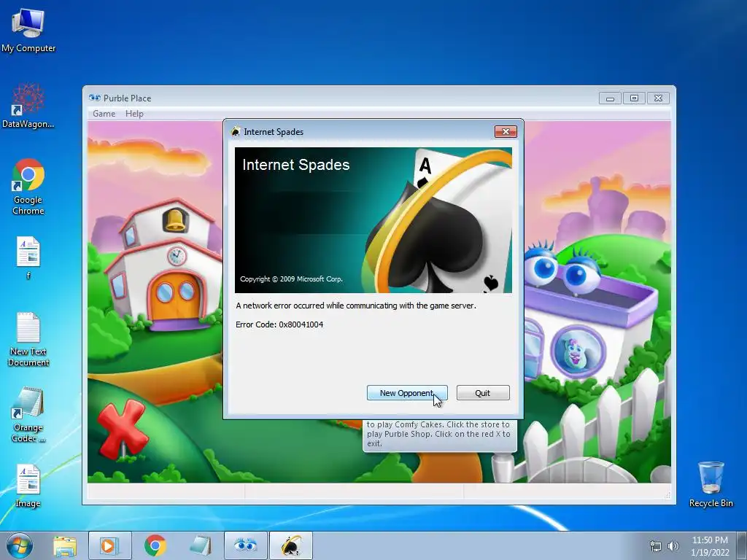Open the Orange Codec shortcut

coord(28,415)
